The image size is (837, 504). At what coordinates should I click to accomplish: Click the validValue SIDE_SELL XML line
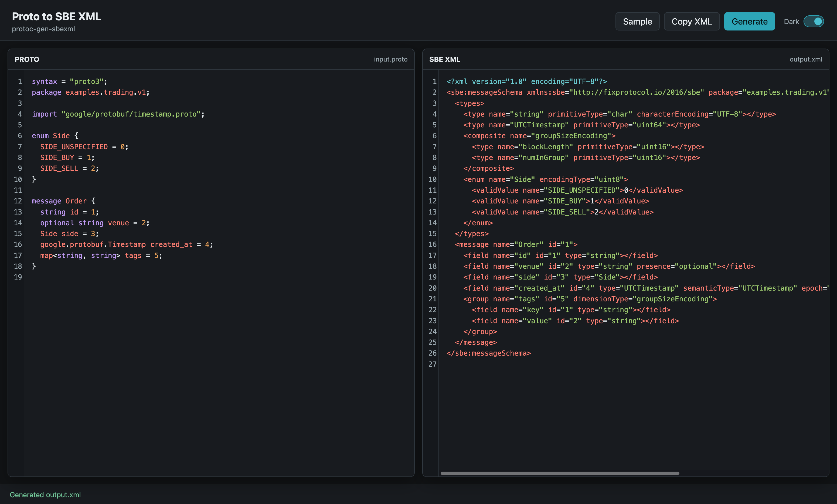pos(563,212)
